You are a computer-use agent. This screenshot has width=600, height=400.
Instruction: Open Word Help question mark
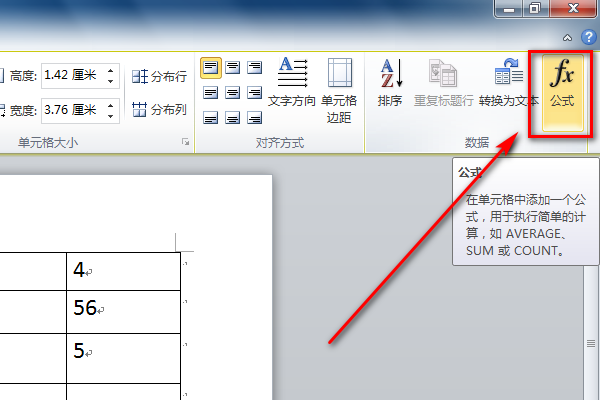pyautogui.click(x=589, y=37)
